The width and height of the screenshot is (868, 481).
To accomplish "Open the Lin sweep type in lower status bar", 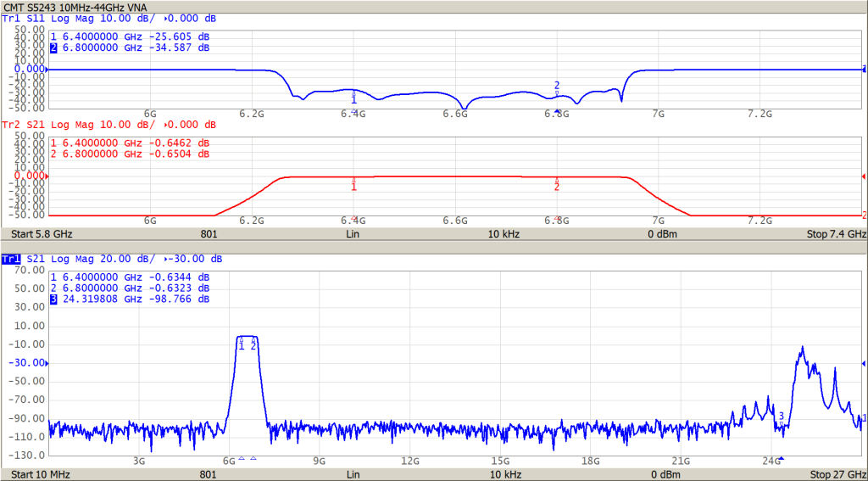I will click(353, 474).
